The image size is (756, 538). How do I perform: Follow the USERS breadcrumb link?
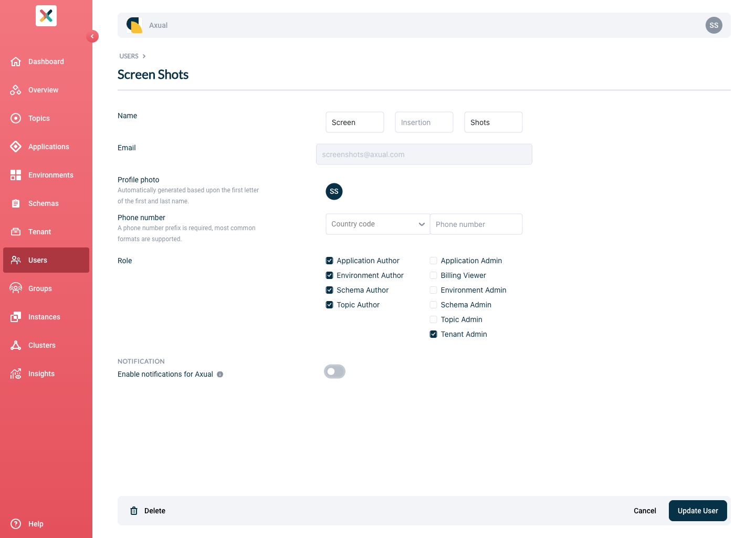pos(129,56)
